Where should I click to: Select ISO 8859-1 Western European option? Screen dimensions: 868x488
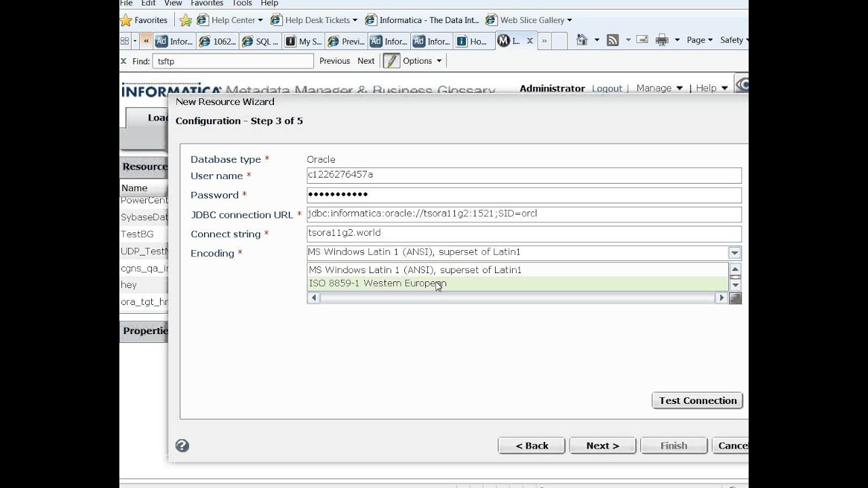518,283
